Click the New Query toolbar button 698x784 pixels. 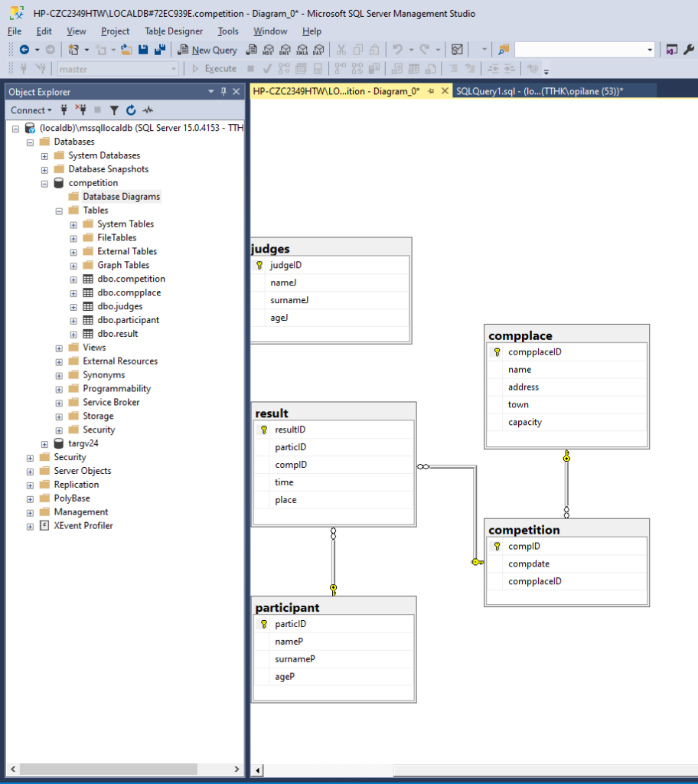tap(207, 50)
